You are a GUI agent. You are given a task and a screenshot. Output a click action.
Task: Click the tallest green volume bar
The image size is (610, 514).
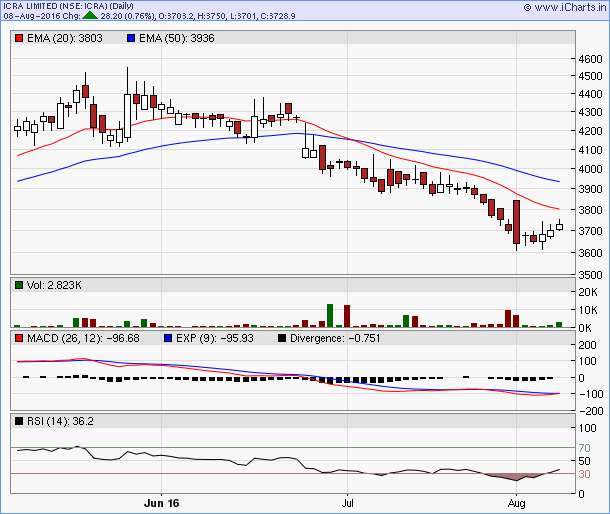click(330, 316)
